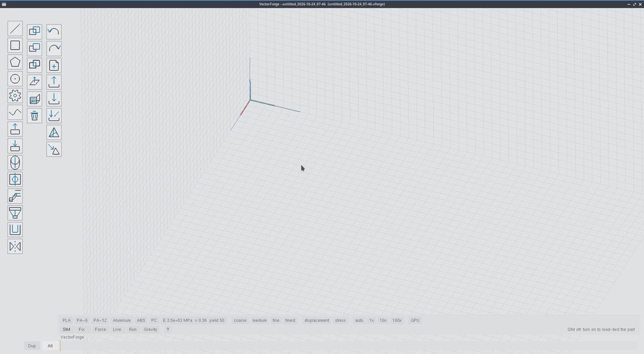Click the Import mesh triangle icon
The height and width of the screenshot is (354, 644).
tap(54, 150)
